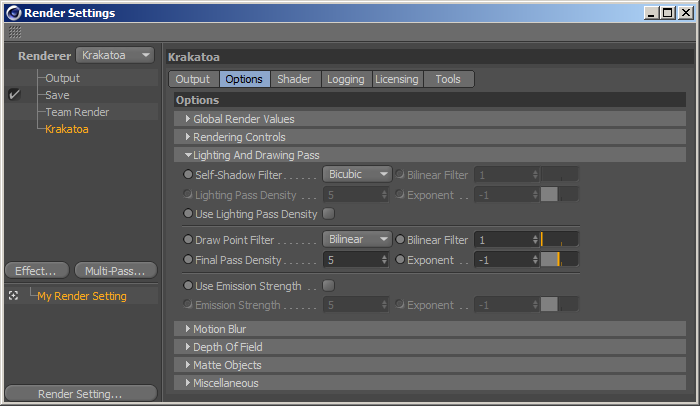Select Krakatoa in the settings list
Image resolution: width=700 pixels, height=406 pixels.
coord(67,129)
